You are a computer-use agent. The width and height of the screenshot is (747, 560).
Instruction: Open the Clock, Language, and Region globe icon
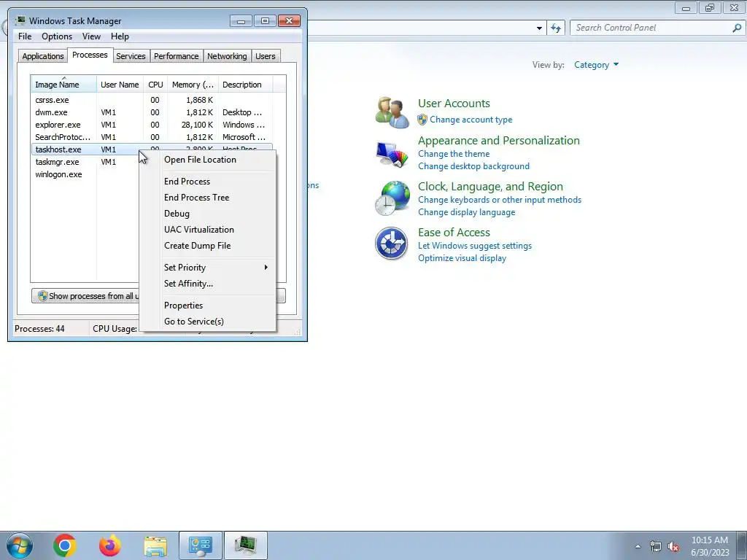point(392,198)
